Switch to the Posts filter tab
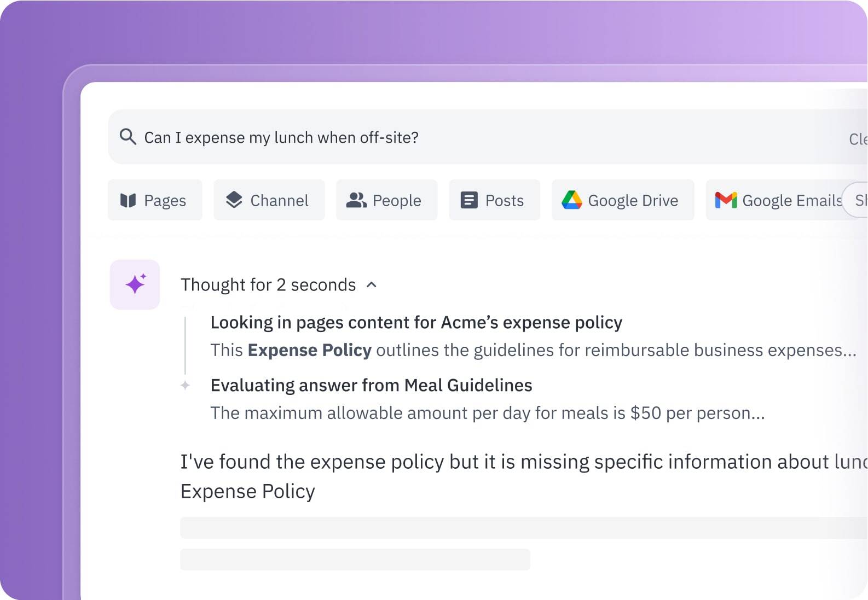This screenshot has height=600, width=868. [x=494, y=200]
